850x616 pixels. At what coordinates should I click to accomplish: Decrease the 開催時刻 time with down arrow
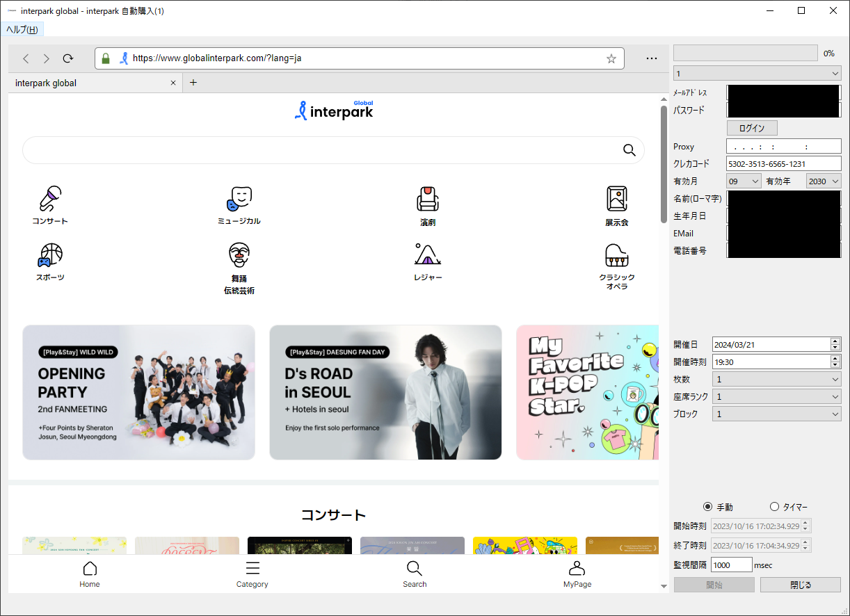click(835, 365)
